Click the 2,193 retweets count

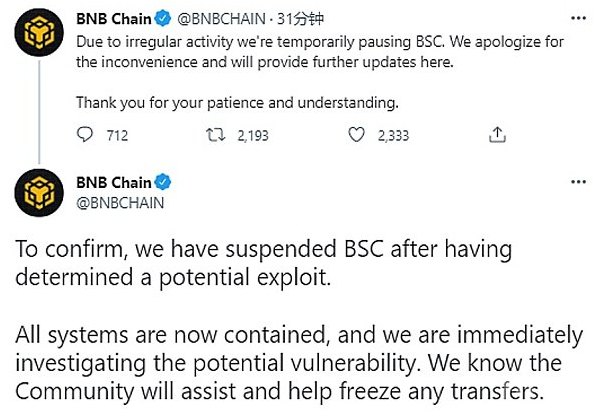point(253,136)
